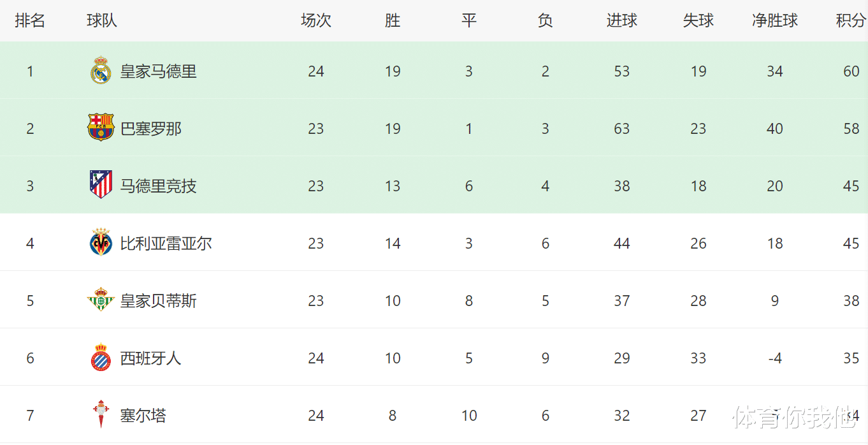Click the Celta Vigo club crest
868x445 pixels.
coord(101,415)
